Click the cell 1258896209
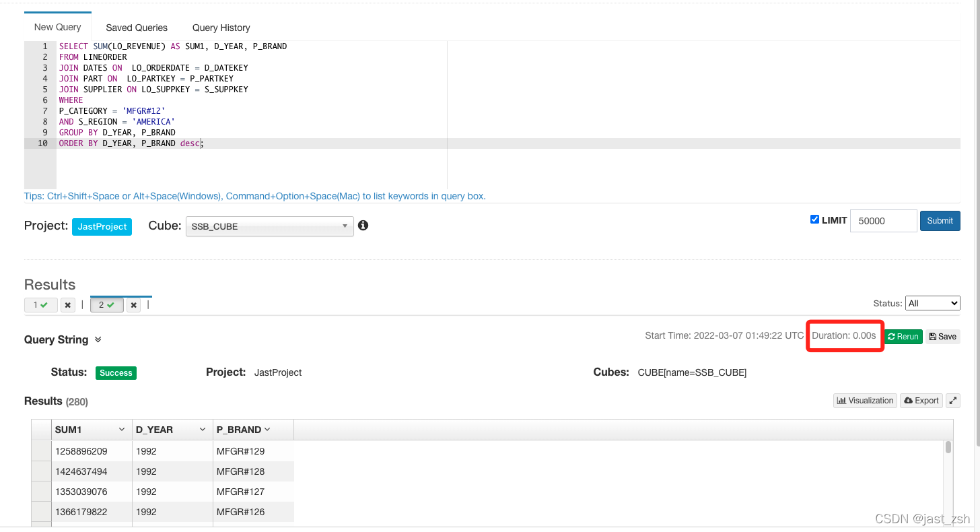The image size is (980, 532). (92, 451)
